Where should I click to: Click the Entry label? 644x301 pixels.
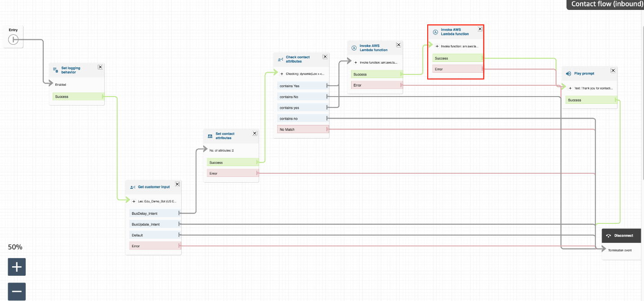pyautogui.click(x=13, y=30)
